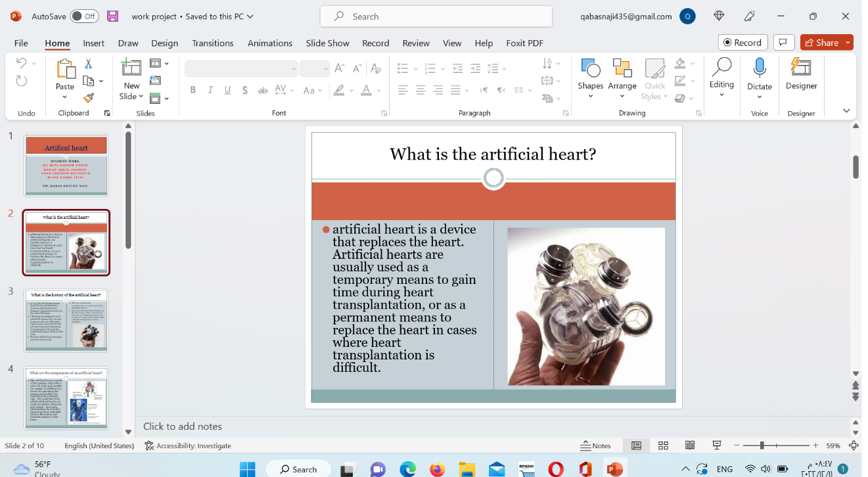Viewport: 868px width, 477px height.
Task: Toggle the Notes pane
Action: coord(595,445)
